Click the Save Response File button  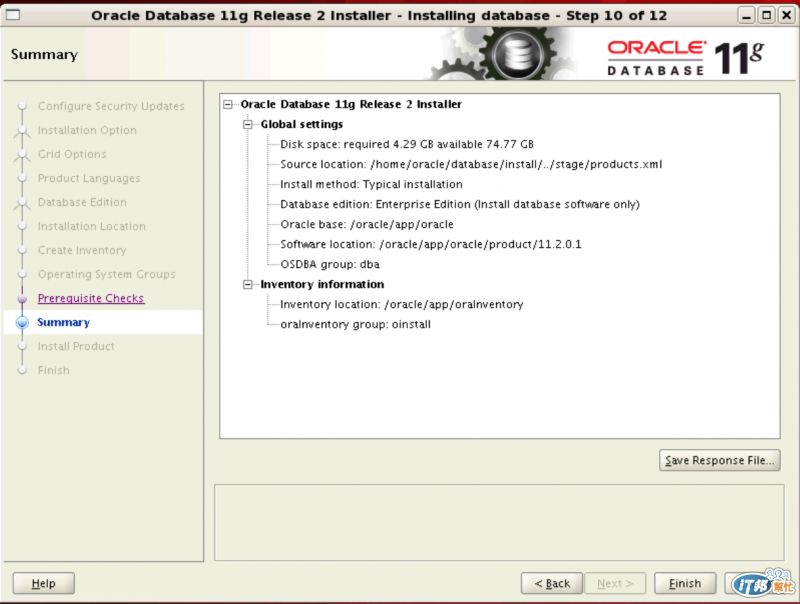point(719,460)
